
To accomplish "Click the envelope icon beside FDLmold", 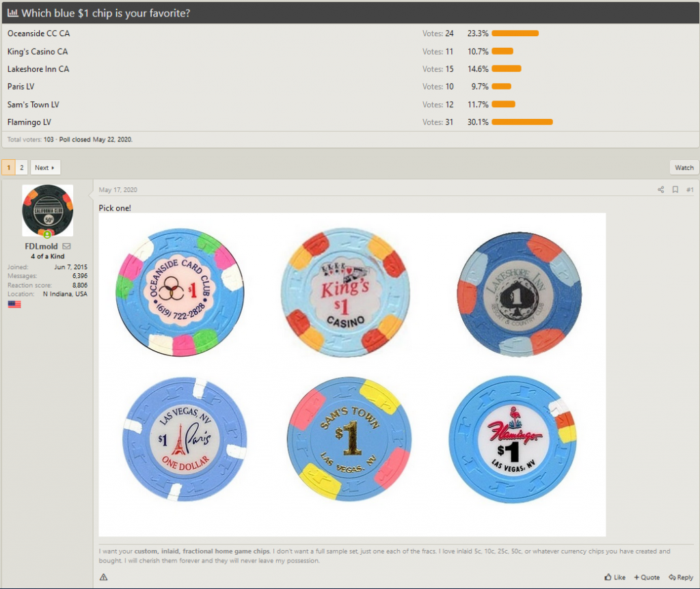I will click(x=66, y=246).
